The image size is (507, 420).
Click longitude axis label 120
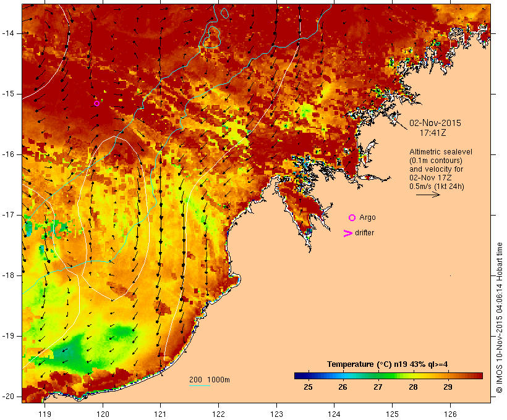tap(103, 414)
